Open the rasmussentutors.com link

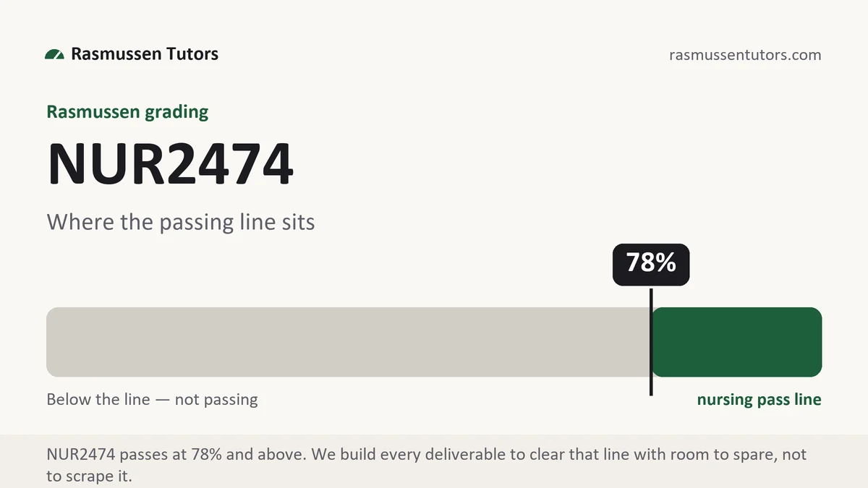pyautogui.click(x=746, y=54)
